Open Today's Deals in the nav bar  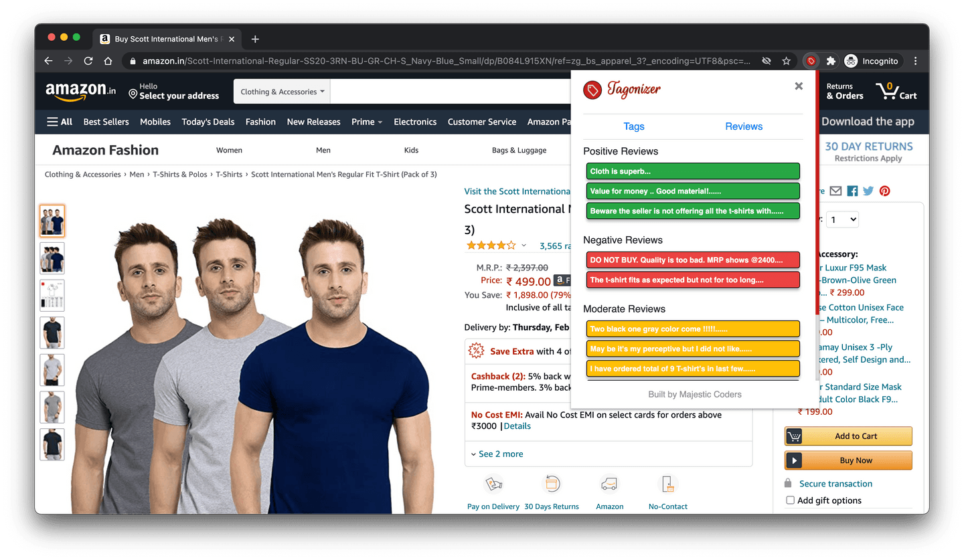click(208, 122)
